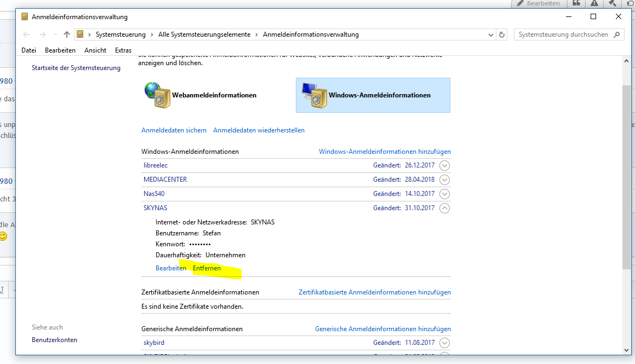Collapse the SKYNAS credential chevron

pyautogui.click(x=445, y=208)
